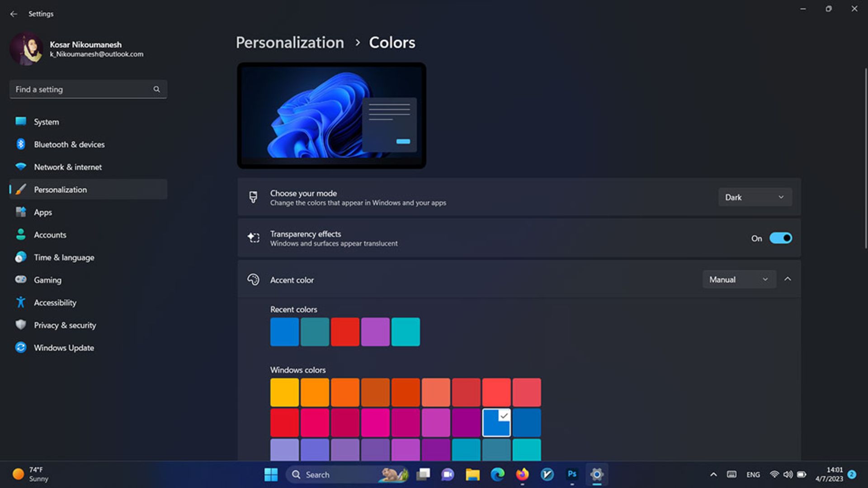Click the volume icon in system tray
This screenshot has height=488, width=868.
tap(788, 474)
